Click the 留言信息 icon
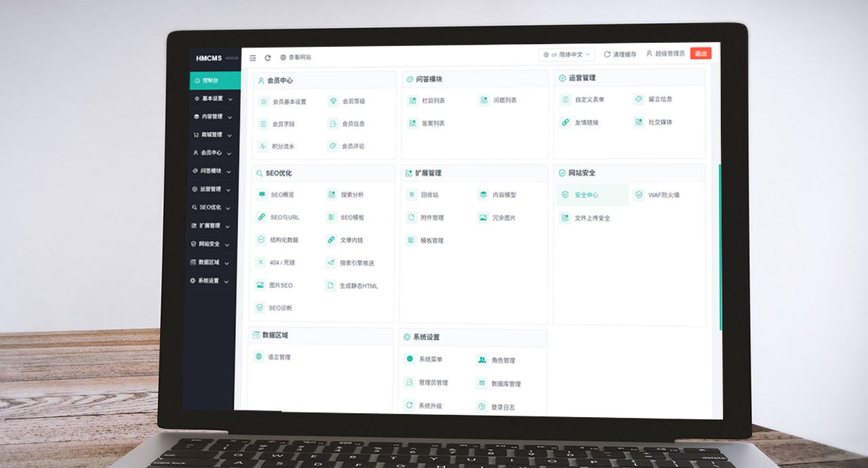This screenshot has height=468, width=868. point(639,99)
